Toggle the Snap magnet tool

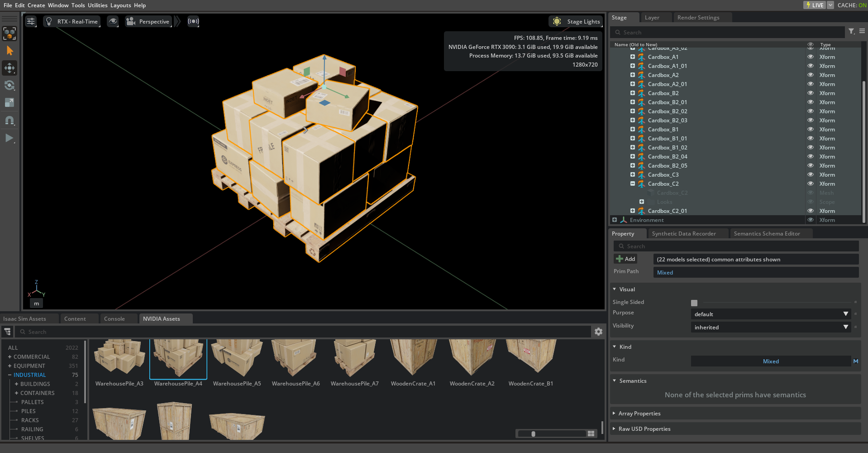pyautogui.click(x=10, y=120)
